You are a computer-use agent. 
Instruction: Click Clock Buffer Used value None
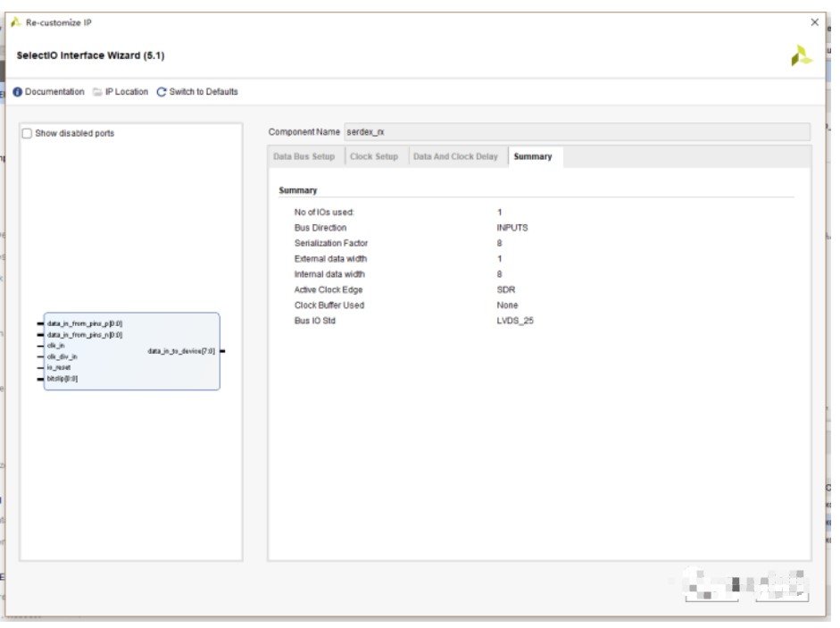[x=507, y=306]
